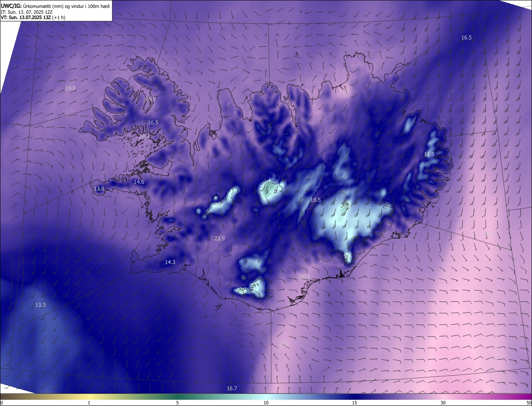Click the colorbar tick label 50
The height and width of the screenshot is (406, 532).
pyautogui.click(x=529, y=403)
